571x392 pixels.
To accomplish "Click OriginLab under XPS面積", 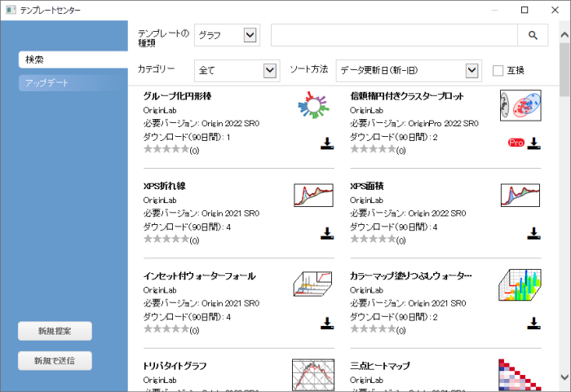I will tap(366, 200).
